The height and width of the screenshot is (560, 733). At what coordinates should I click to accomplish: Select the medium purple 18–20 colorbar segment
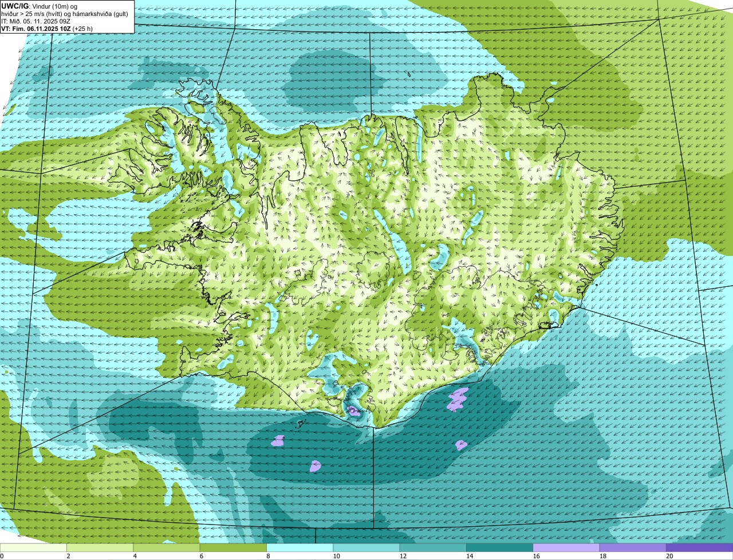point(633,547)
